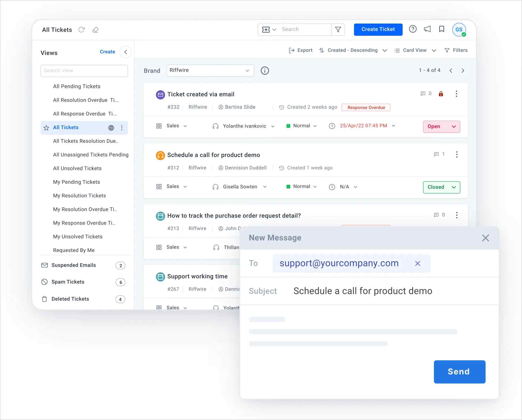Click the globe icon on All Tickets
This screenshot has height=420, width=522.
tap(111, 128)
